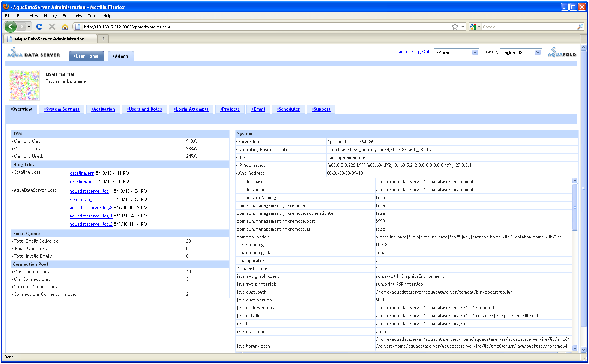Open a new browser tab
The image size is (589, 364).
103,39
